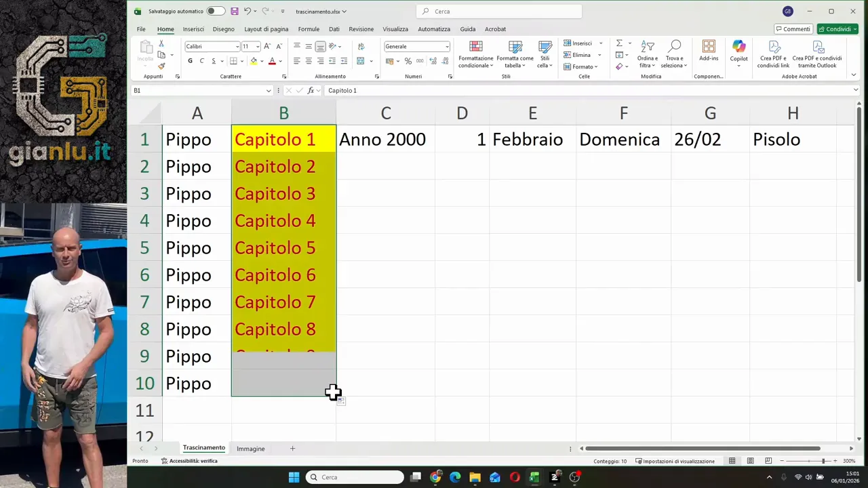Image resolution: width=868 pixels, height=488 pixels.
Task: Toggle italic (C) formatting
Action: point(201,61)
